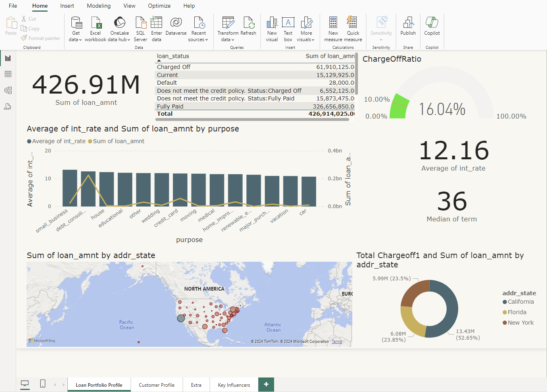Switch to desktop layout

(25, 384)
